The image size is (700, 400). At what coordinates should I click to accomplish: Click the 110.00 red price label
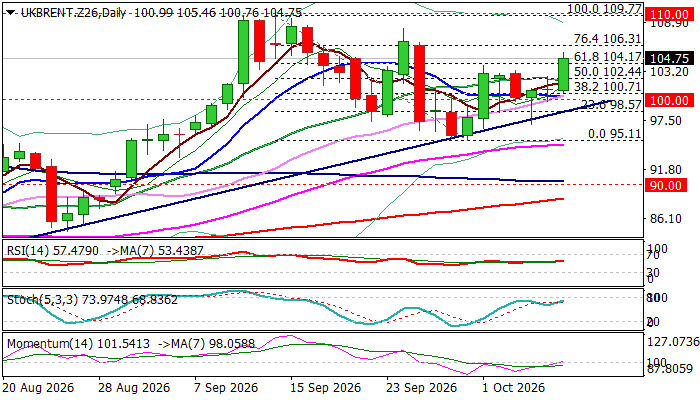[x=668, y=15]
